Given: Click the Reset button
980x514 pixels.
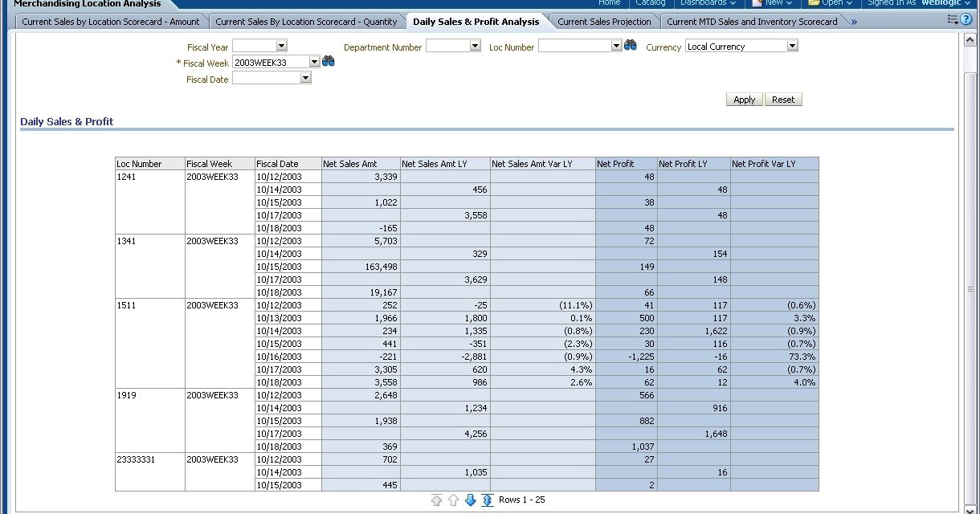Looking at the screenshot, I should (x=783, y=100).
